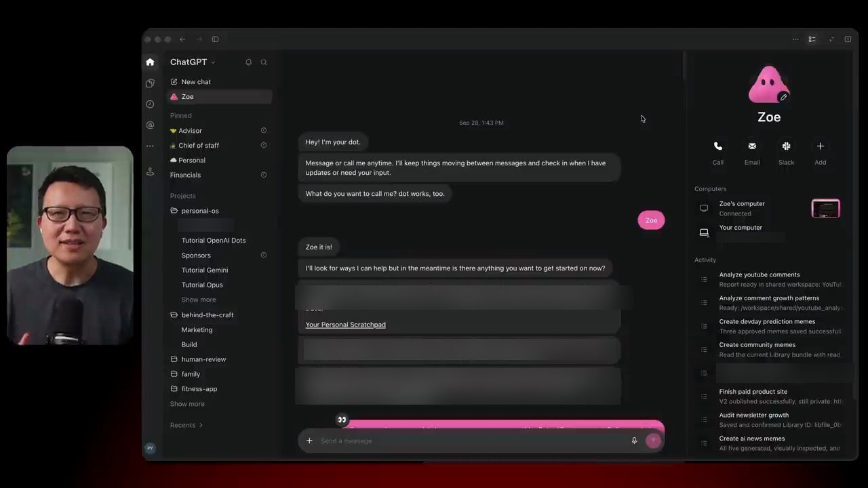Click the microphone icon in message box
The height and width of the screenshot is (488, 868).
coord(634,441)
